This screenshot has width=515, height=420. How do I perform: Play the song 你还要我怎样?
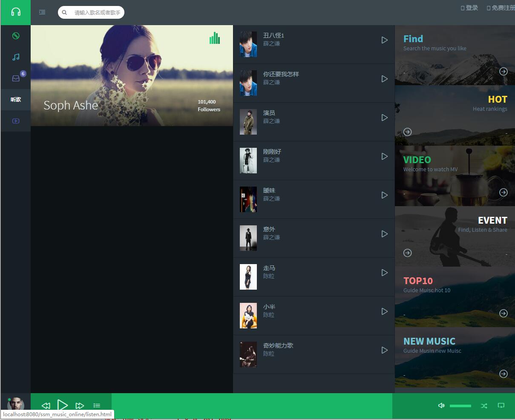click(384, 79)
